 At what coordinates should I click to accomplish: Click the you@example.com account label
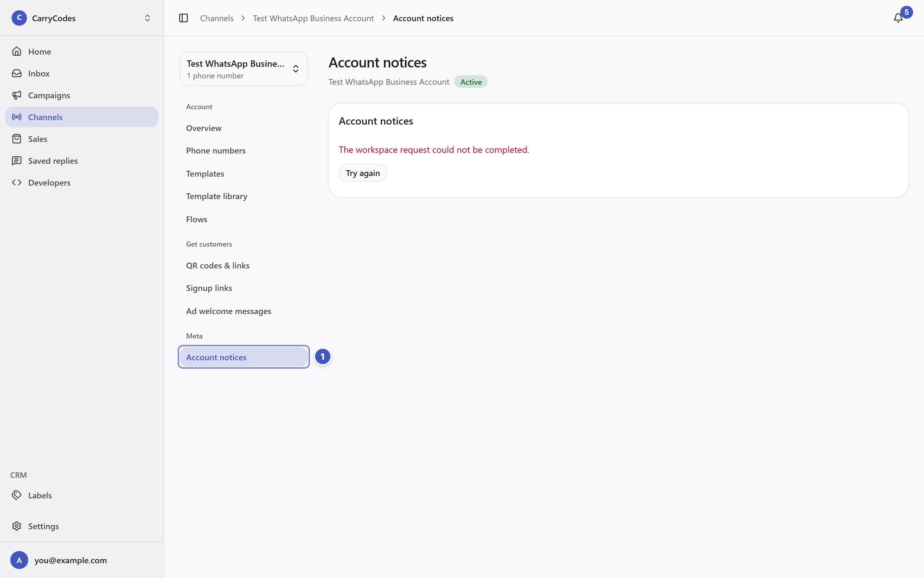tap(71, 560)
